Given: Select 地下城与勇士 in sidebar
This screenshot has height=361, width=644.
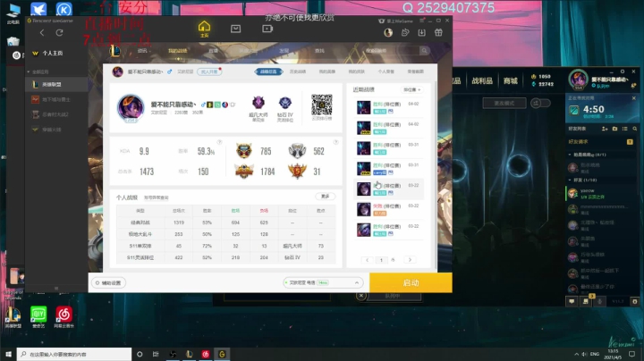Looking at the screenshot, I should click(x=56, y=100).
